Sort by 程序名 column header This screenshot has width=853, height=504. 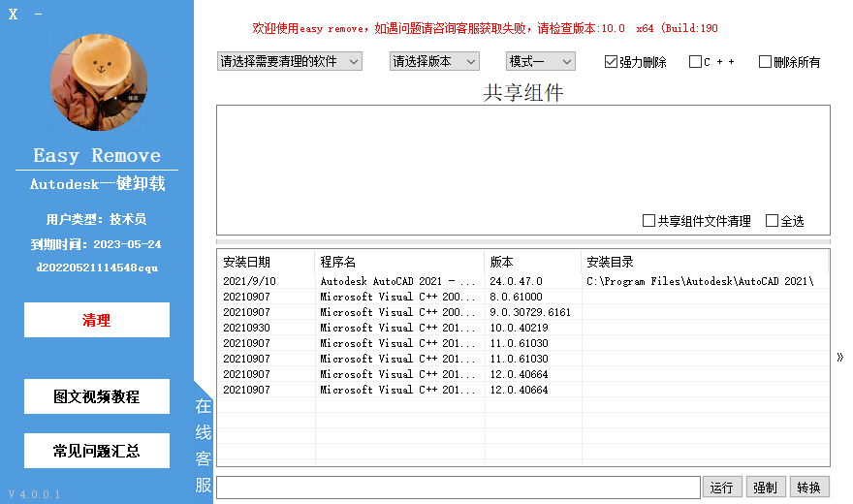399,262
